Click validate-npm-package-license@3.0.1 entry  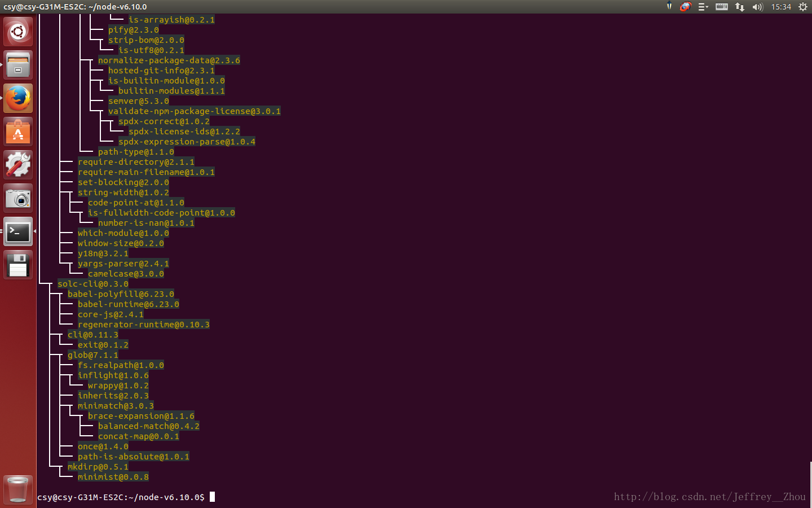pos(195,111)
